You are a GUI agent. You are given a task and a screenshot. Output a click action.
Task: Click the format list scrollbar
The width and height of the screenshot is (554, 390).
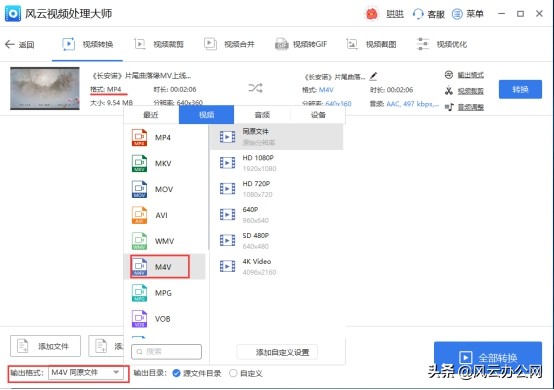pos(208,187)
